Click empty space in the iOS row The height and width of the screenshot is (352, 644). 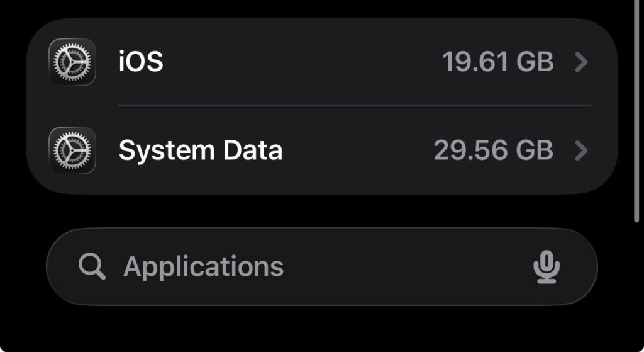tap(302, 62)
